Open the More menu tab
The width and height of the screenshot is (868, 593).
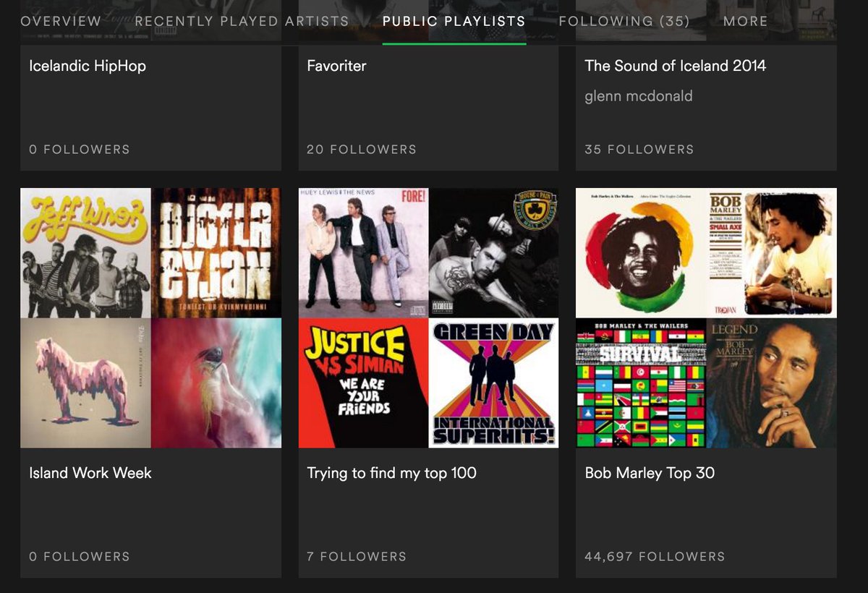coord(745,21)
